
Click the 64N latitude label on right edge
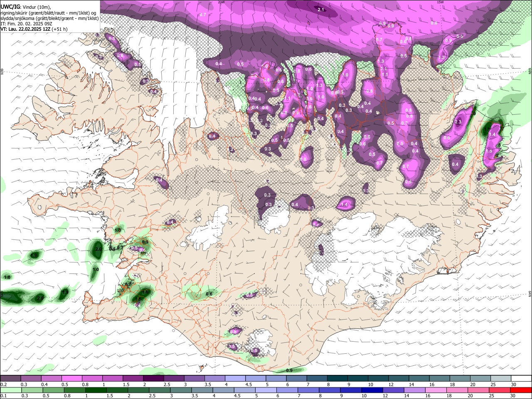530,293
